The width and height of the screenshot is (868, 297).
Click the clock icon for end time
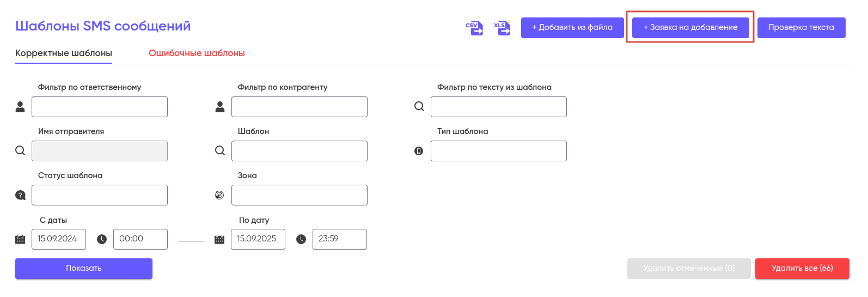[x=301, y=239]
